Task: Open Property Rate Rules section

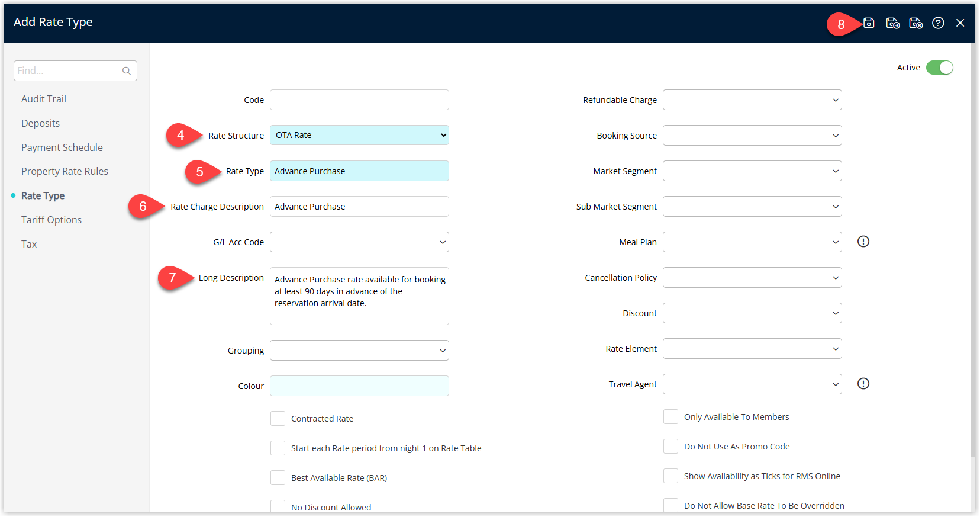Action: 65,171
